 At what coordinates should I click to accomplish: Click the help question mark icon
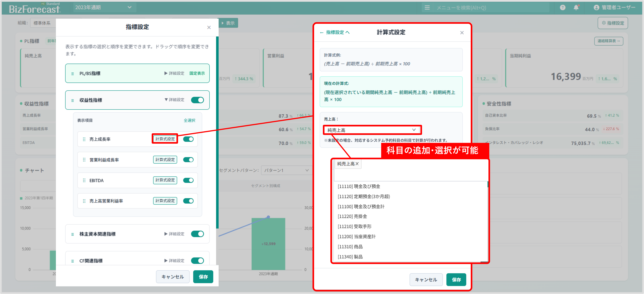(x=563, y=7)
